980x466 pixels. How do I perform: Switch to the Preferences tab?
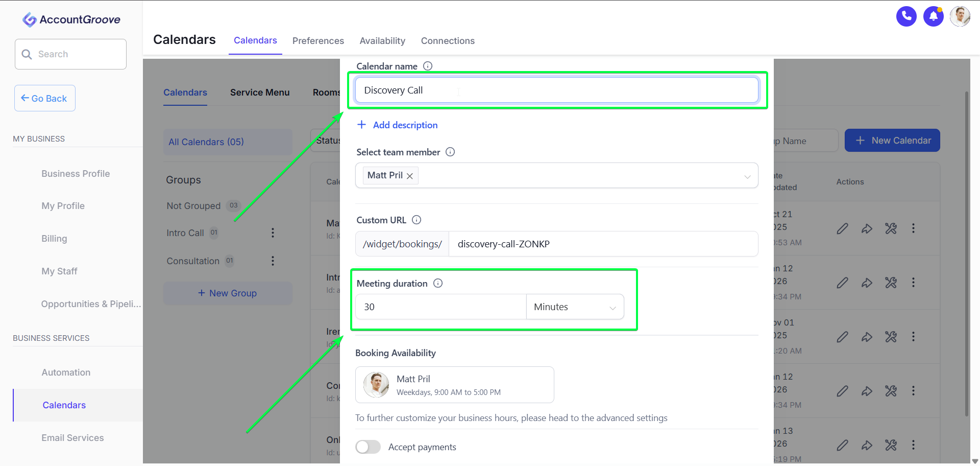(x=318, y=41)
